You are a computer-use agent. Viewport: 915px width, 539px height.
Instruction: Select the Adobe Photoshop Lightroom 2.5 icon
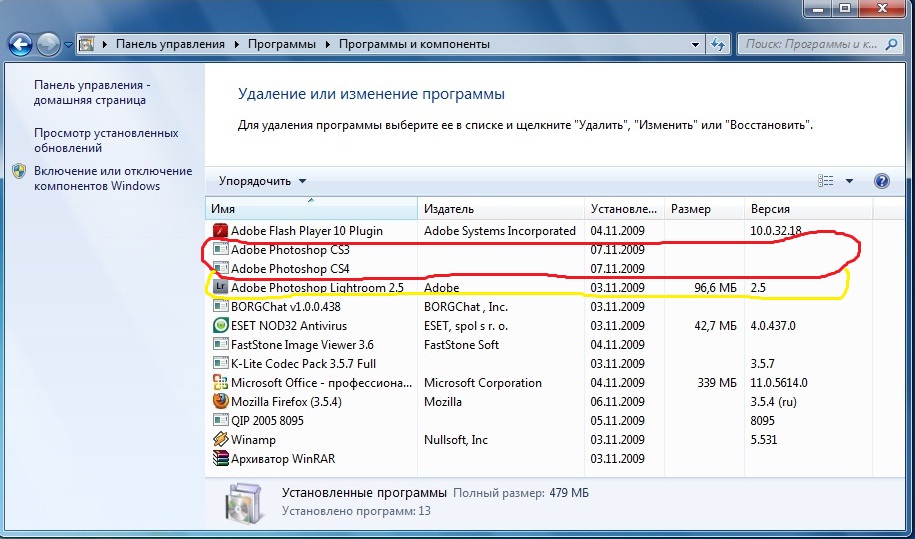(x=221, y=288)
